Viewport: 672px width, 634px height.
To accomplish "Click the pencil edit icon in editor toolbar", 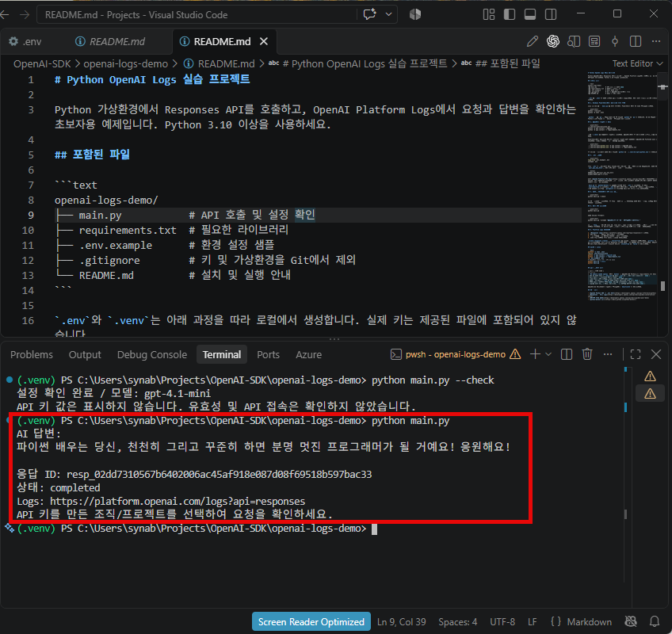I will [x=533, y=41].
